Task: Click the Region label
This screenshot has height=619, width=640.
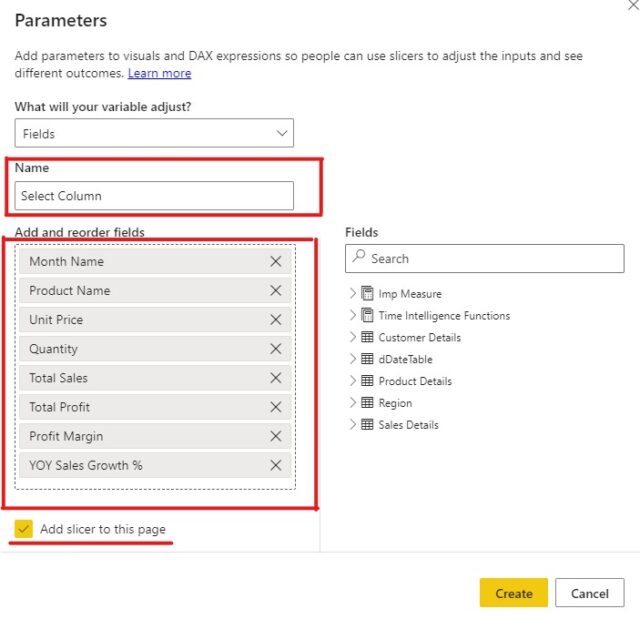Action: click(x=395, y=403)
